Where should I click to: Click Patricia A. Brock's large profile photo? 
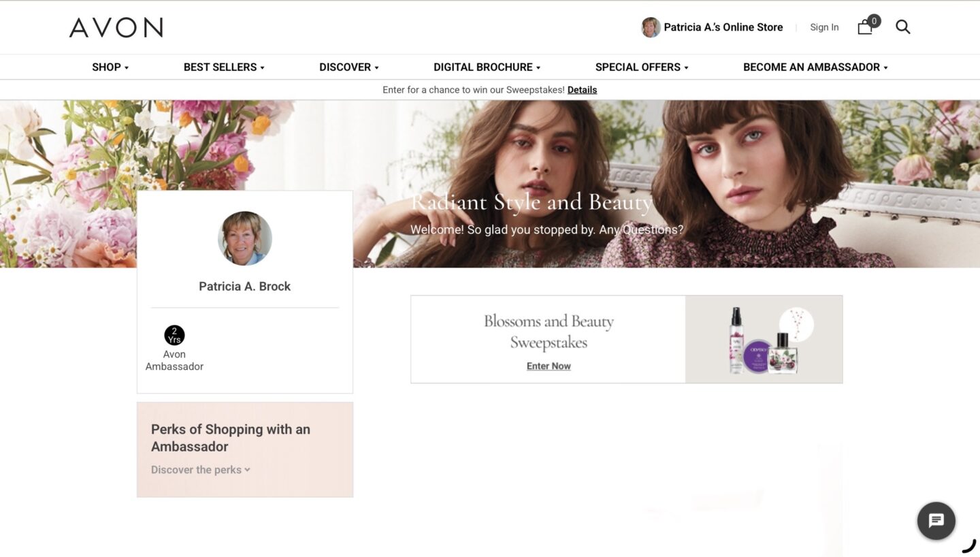(245, 238)
